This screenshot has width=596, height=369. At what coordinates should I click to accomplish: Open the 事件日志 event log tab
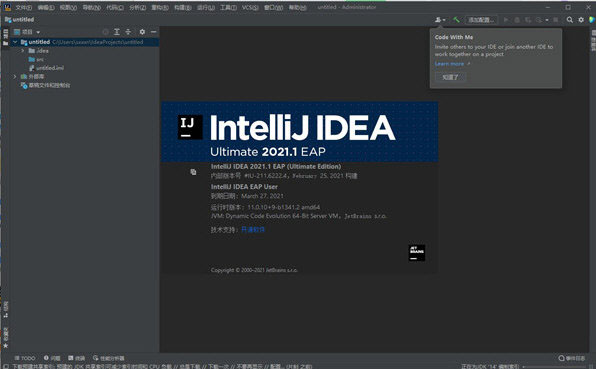[x=572, y=358]
